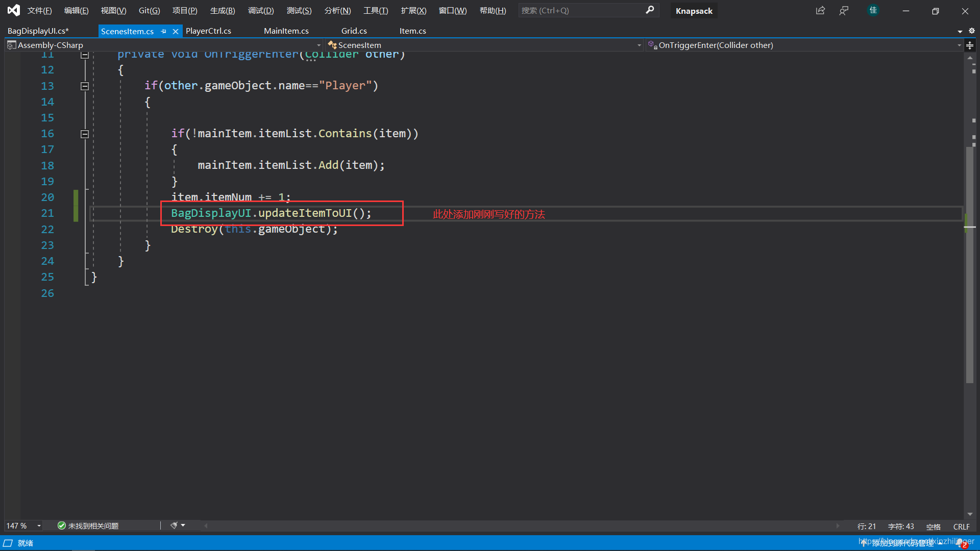The image size is (980, 551).
Task: Click the Live Share icon
Action: pos(820,11)
